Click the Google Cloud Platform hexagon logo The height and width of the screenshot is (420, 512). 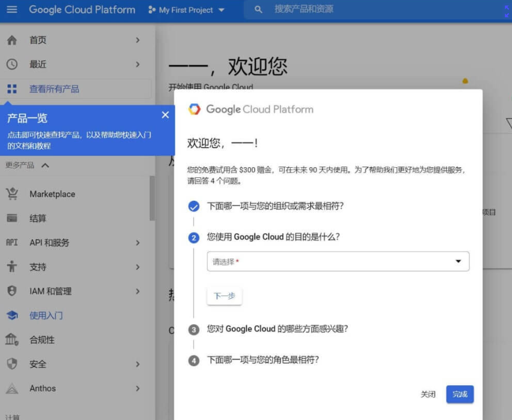coord(194,109)
